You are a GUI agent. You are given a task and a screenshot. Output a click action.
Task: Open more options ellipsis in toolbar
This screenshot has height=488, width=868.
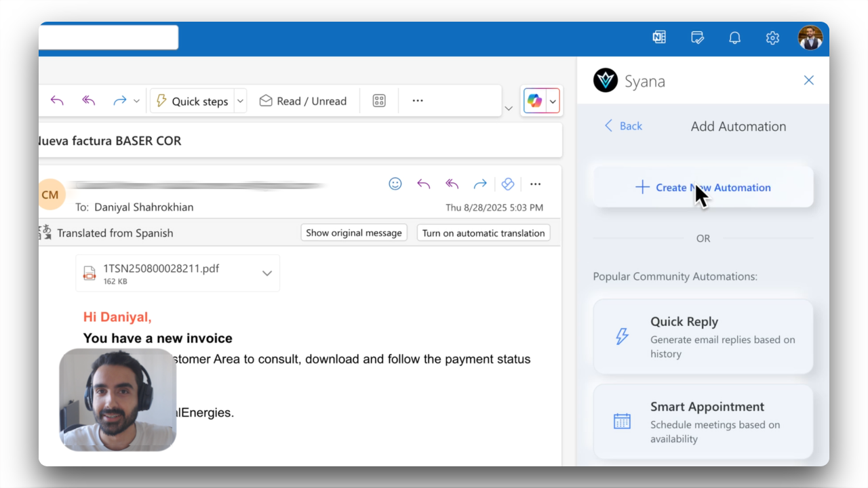(x=418, y=101)
